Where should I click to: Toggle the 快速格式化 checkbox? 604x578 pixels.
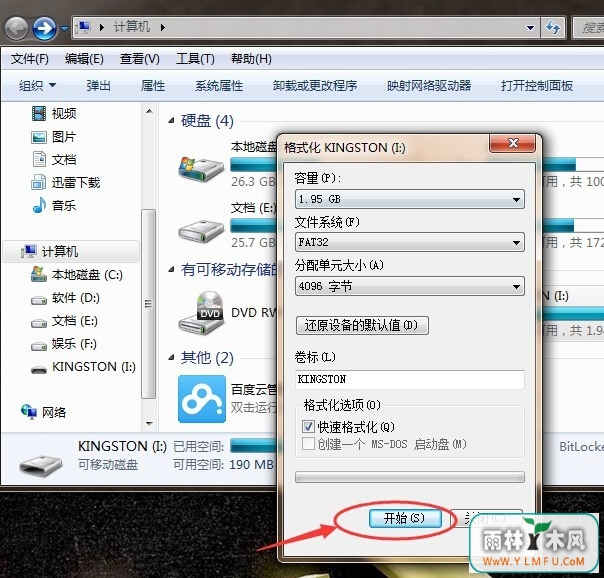[x=308, y=427]
